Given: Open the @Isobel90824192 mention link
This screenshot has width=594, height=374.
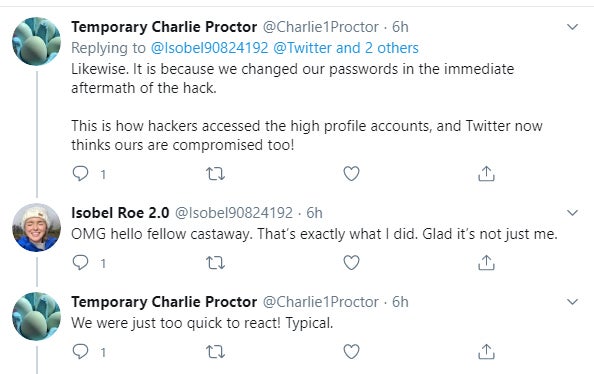Looking at the screenshot, I should click(x=209, y=48).
